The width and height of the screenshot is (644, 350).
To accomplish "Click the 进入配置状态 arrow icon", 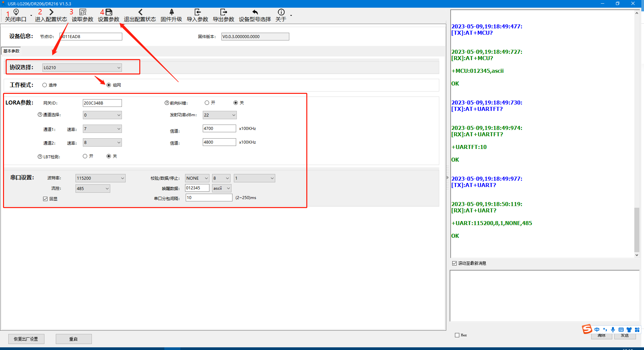I will click(x=51, y=12).
